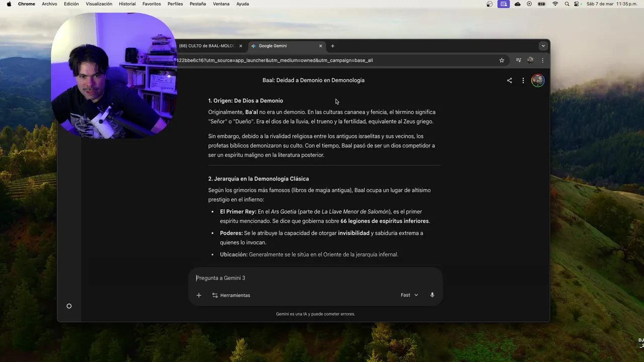Open the Chrome three-dot menu
644x362 pixels.
pyautogui.click(x=542, y=60)
